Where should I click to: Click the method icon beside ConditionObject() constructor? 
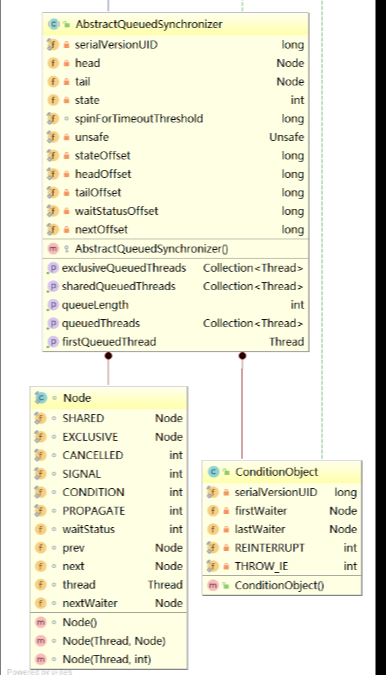[213, 585]
